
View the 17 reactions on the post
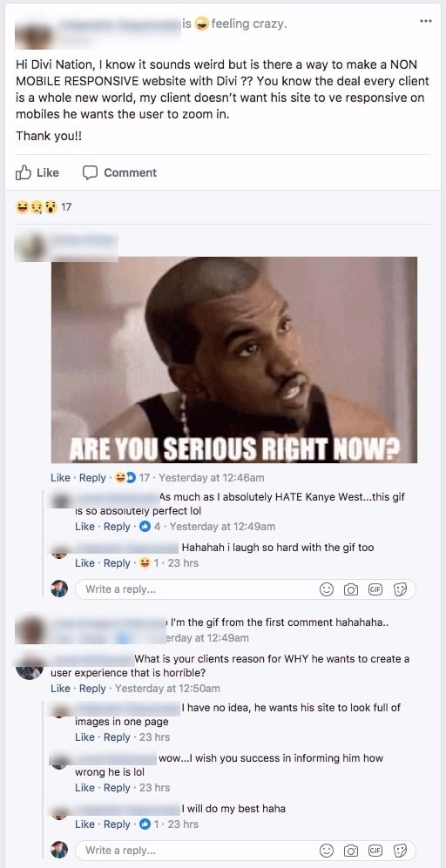[44, 207]
